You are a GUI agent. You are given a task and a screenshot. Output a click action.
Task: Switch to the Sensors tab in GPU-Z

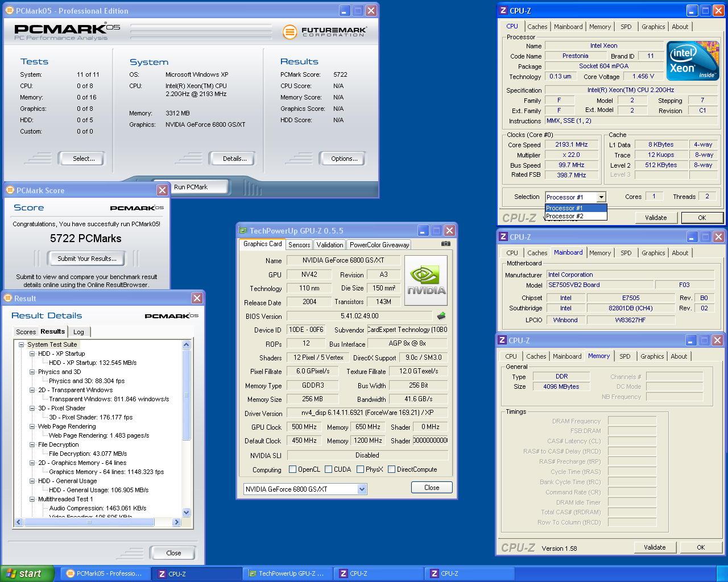click(x=299, y=245)
